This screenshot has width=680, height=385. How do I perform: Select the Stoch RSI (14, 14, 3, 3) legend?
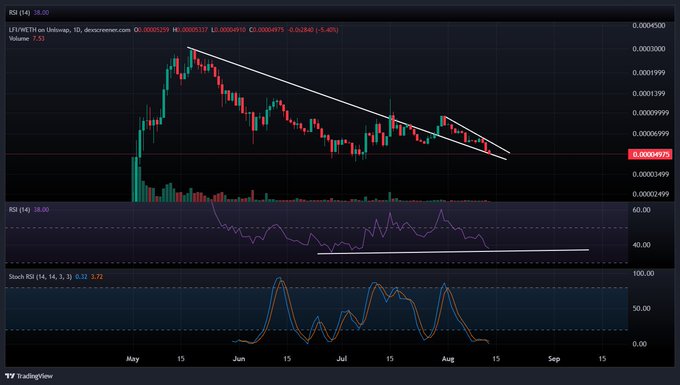click(40, 277)
